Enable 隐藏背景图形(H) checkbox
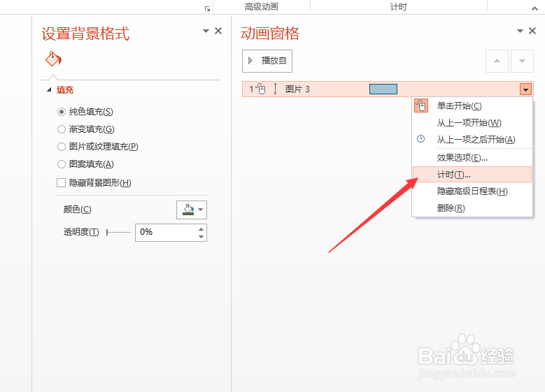The height and width of the screenshot is (392, 545). pyautogui.click(x=61, y=182)
